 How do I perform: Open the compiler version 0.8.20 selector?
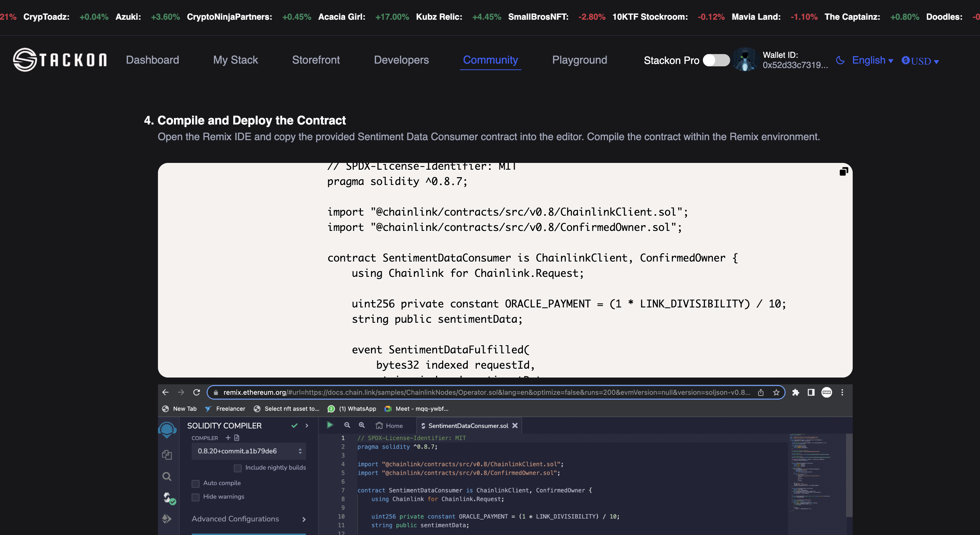click(x=248, y=451)
